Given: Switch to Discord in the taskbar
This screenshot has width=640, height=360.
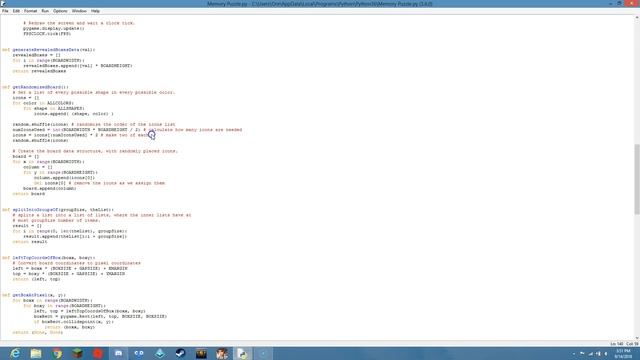Looking at the screenshot, I should coord(118,353).
